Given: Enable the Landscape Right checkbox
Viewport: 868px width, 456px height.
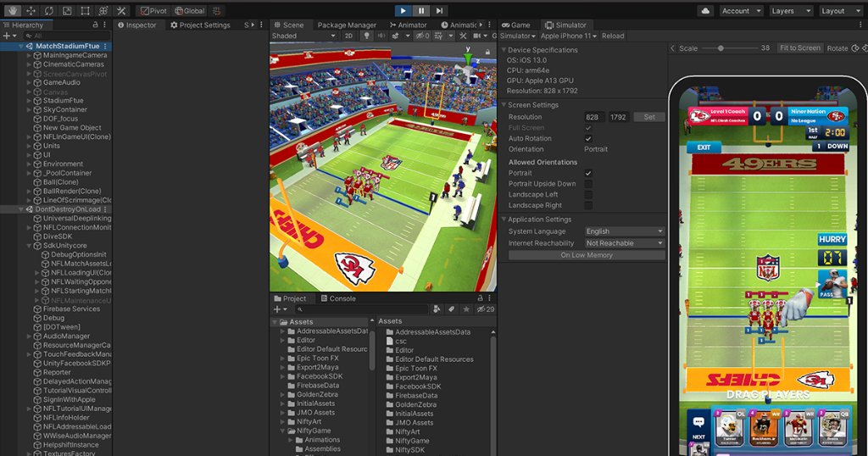Looking at the screenshot, I should (x=588, y=205).
